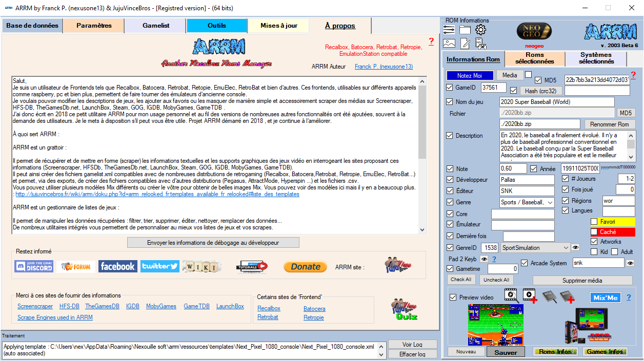644x361 pixels.
Task: Click the add video icon with red plus
Action: click(530, 296)
